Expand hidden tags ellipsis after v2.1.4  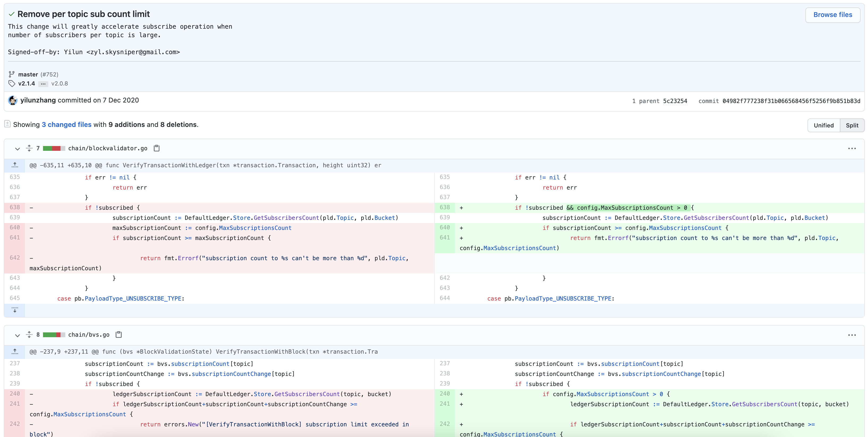click(43, 84)
